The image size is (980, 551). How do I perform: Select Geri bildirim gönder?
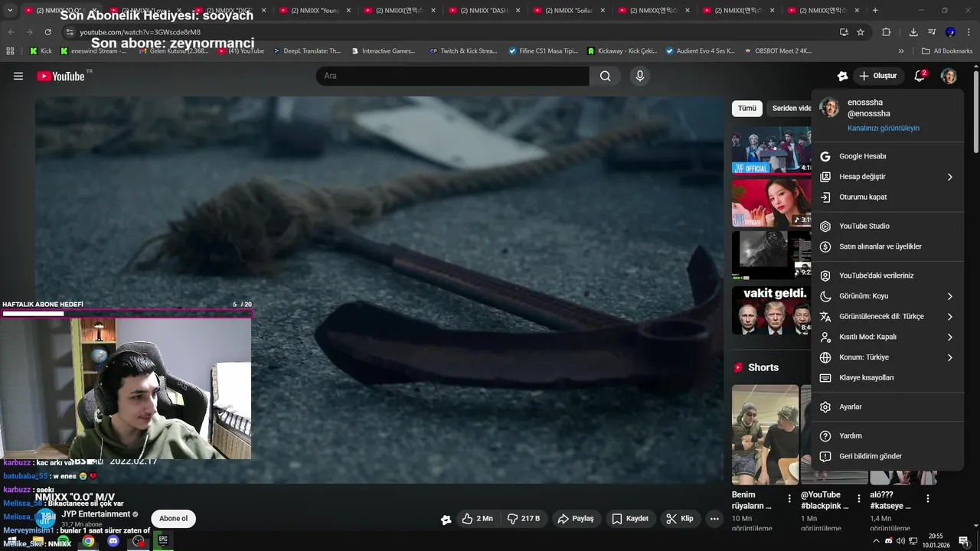(887, 456)
